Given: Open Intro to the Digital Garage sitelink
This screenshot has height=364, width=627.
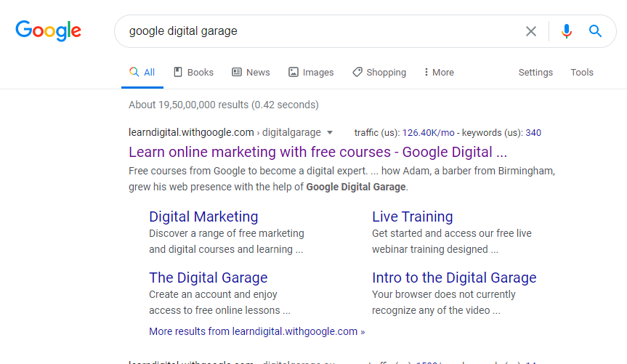Looking at the screenshot, I should click(x=454, y=278).
